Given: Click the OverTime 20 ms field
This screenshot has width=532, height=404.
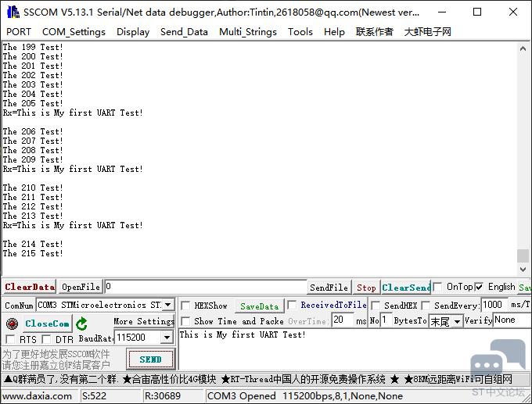Looking at the screenshot, I should (x=343, y=320).
